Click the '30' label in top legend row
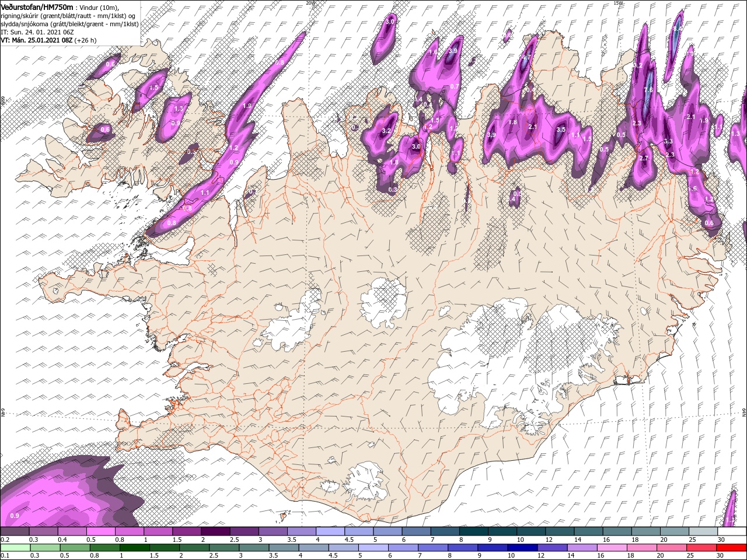The image size is (747, 560). point(721,539)
